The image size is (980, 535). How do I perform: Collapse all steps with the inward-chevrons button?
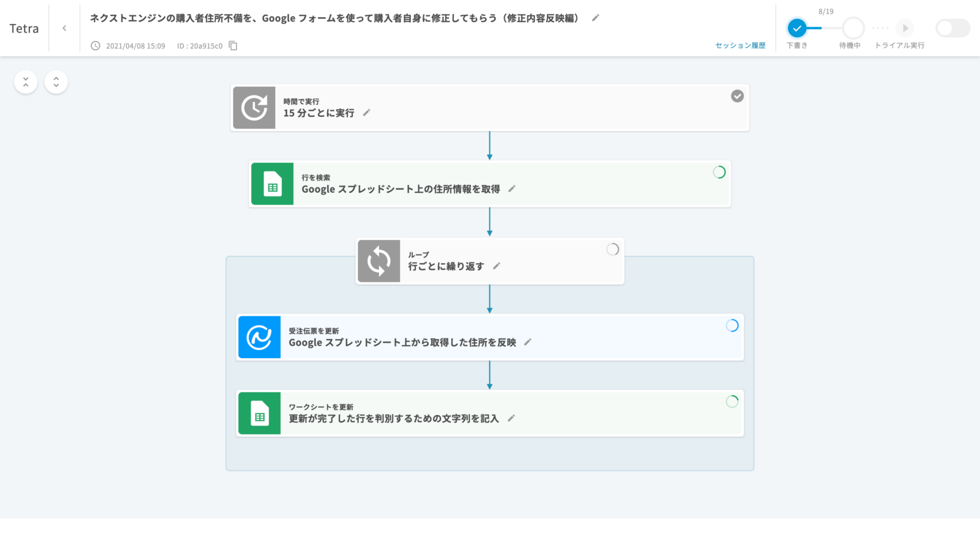point(26,82)
